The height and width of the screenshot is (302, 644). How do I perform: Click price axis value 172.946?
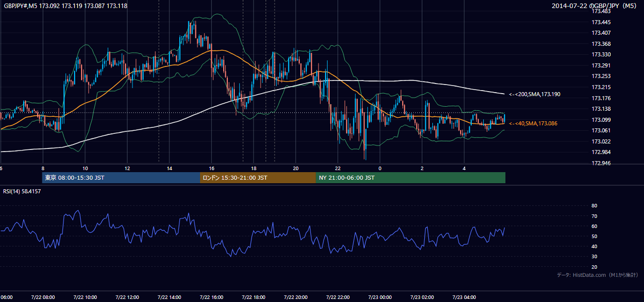click(601, 163)
